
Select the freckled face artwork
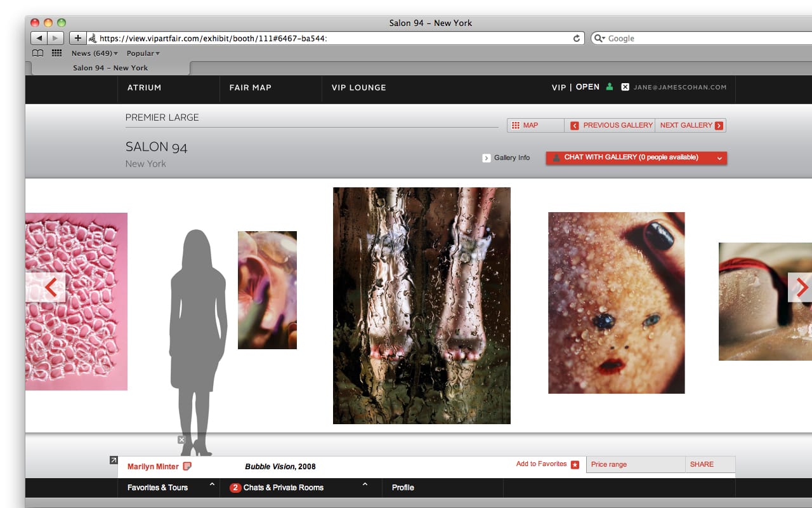coord(617,303)
